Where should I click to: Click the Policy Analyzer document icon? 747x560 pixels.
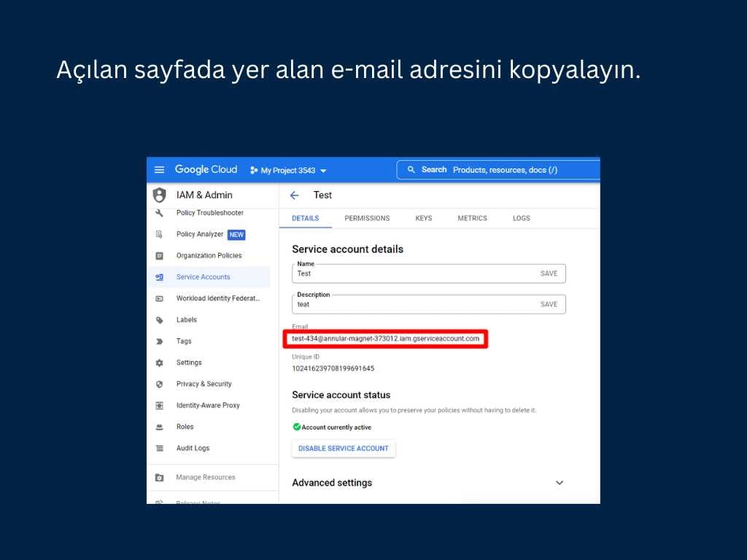160,234
